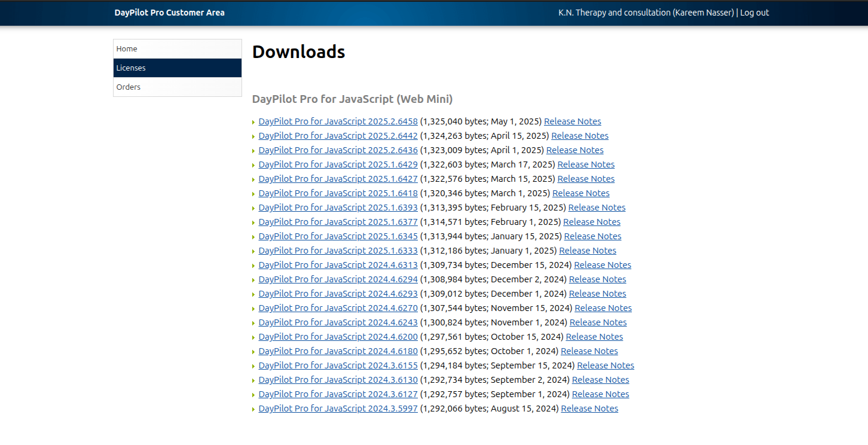Image resolution: width=868 pixels, height=445 pixels.
Task: Click the Log out link
Action: click(x=754, y=13)
